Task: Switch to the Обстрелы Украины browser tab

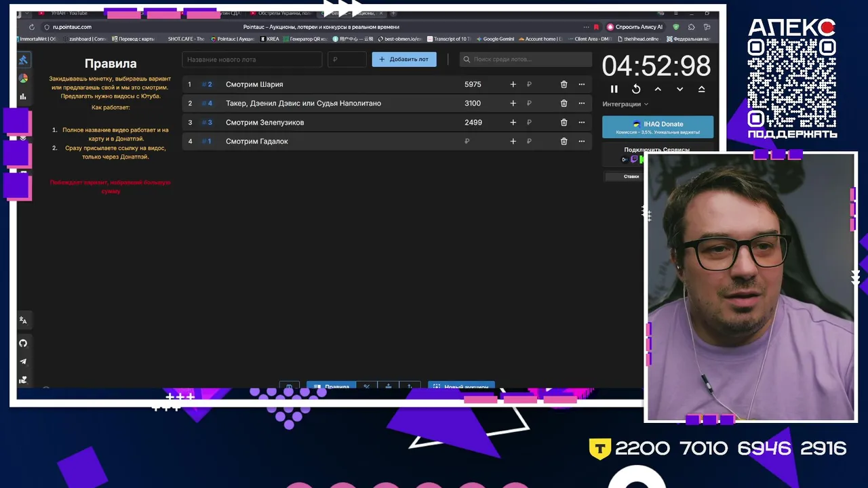Action: (x=281, y=13)
